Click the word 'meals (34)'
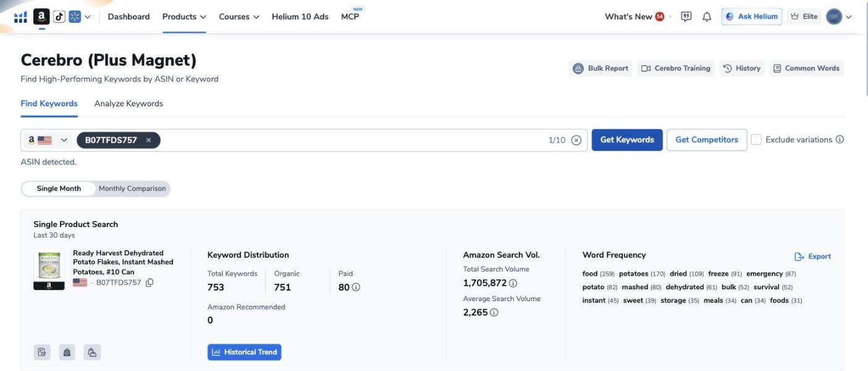The image size is (868, 371). click(720, 301)
